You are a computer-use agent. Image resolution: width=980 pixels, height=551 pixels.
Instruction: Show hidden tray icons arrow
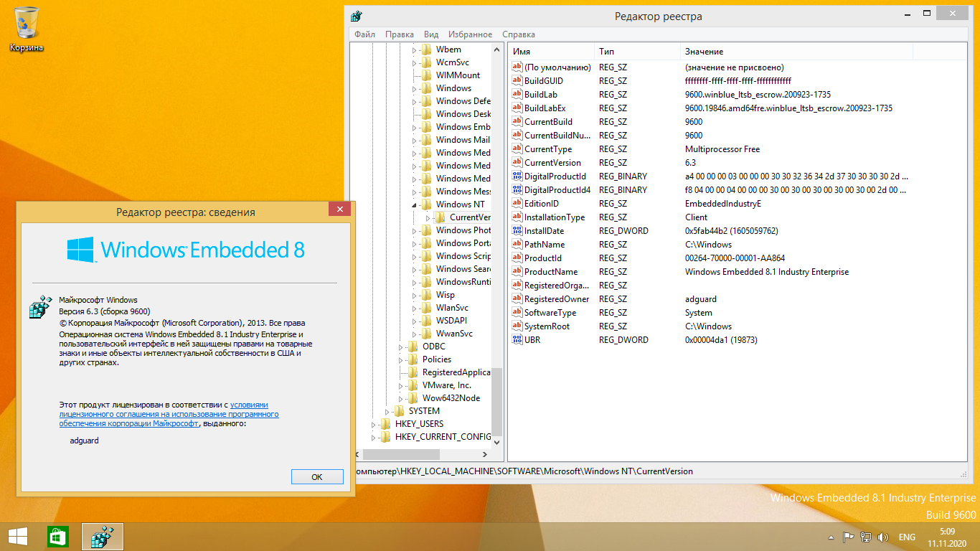point(831,537)
